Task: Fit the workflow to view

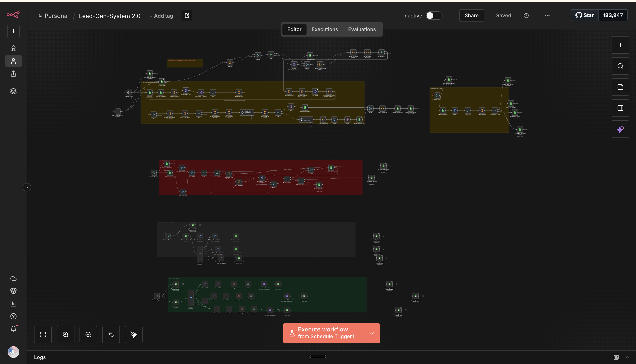Action: (x=43, y=334)
